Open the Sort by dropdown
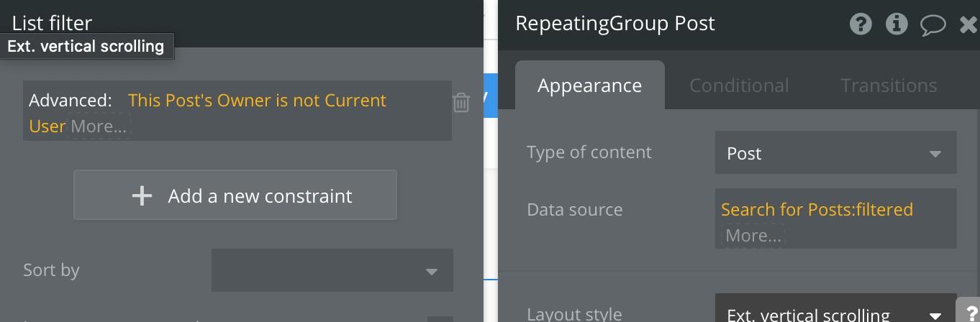This screenshot has height=322, width=980. 332,270
